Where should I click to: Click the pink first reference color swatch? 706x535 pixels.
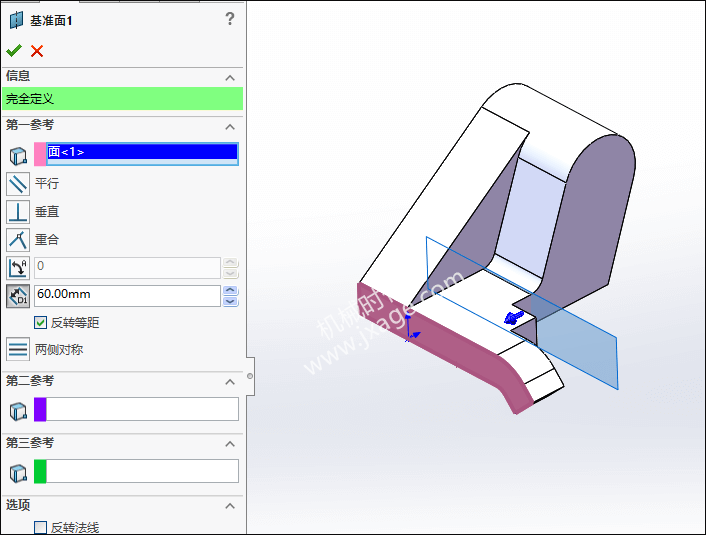pyautogui.click(x=40, y=154)
